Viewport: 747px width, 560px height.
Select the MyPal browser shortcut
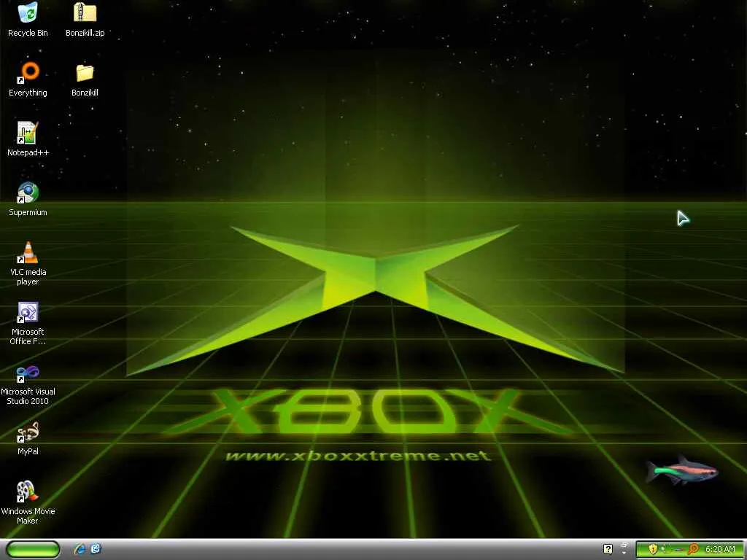28,438
